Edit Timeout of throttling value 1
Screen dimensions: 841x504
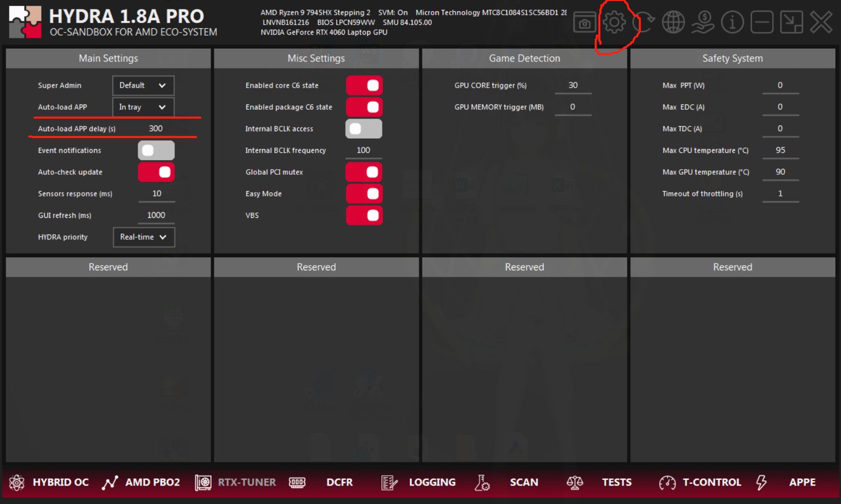point(781,194)
